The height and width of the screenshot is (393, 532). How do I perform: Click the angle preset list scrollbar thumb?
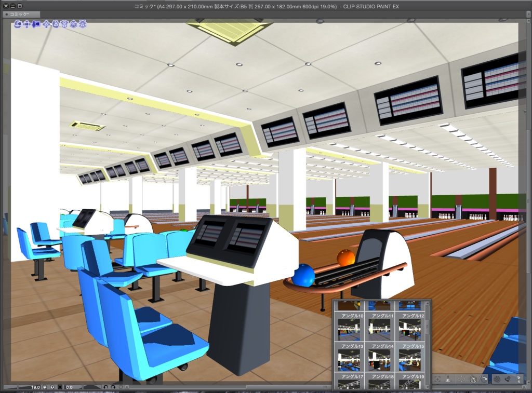pos(428,327)
